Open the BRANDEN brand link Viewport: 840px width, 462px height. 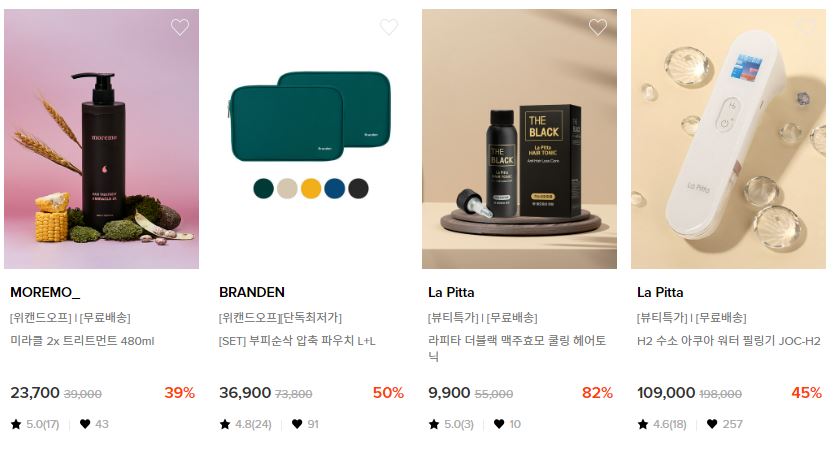(x=252, y=292)
